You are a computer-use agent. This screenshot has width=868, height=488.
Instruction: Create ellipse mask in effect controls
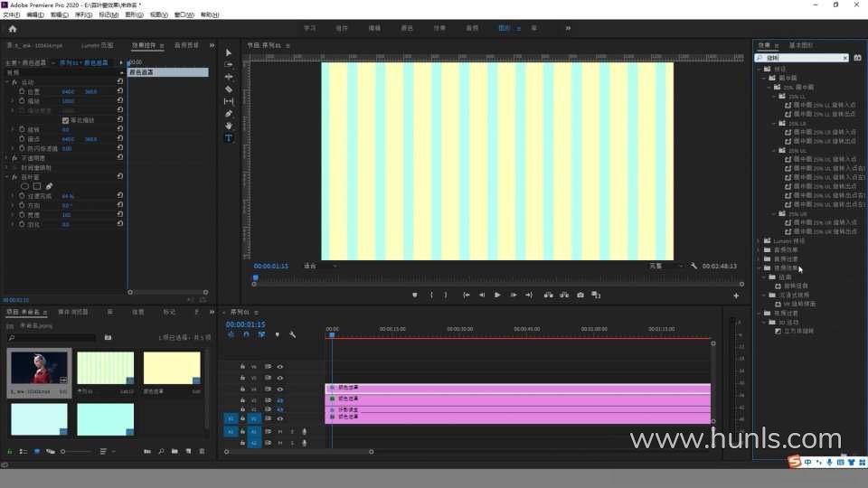(x=25, y=186)
